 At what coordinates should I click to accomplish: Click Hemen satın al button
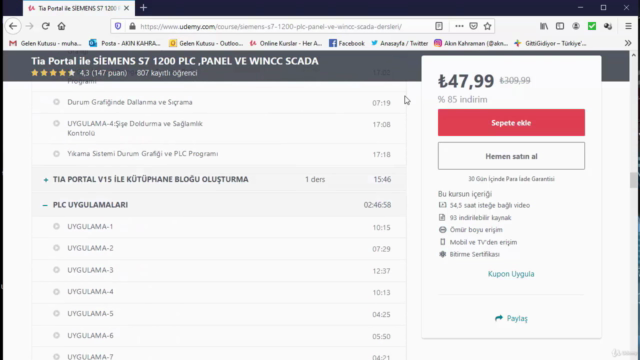point(511,156)
